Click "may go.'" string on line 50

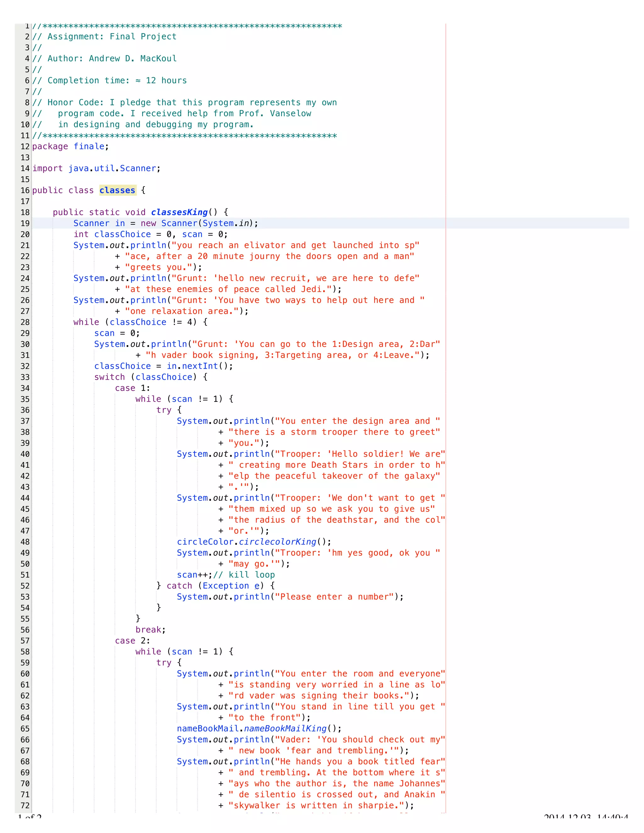coord(254,564)
